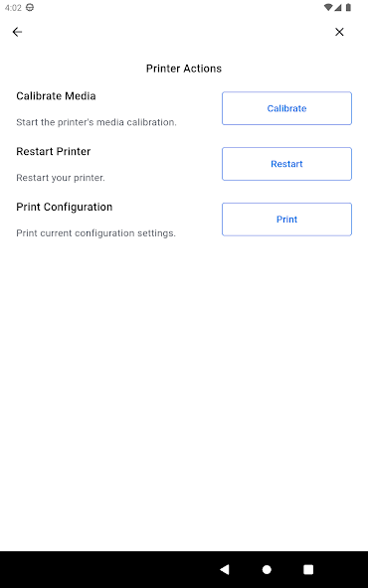The height and width of the screenshot is (588, 368).
Task: Open recent apps with square button
Action: click(308, 570)
